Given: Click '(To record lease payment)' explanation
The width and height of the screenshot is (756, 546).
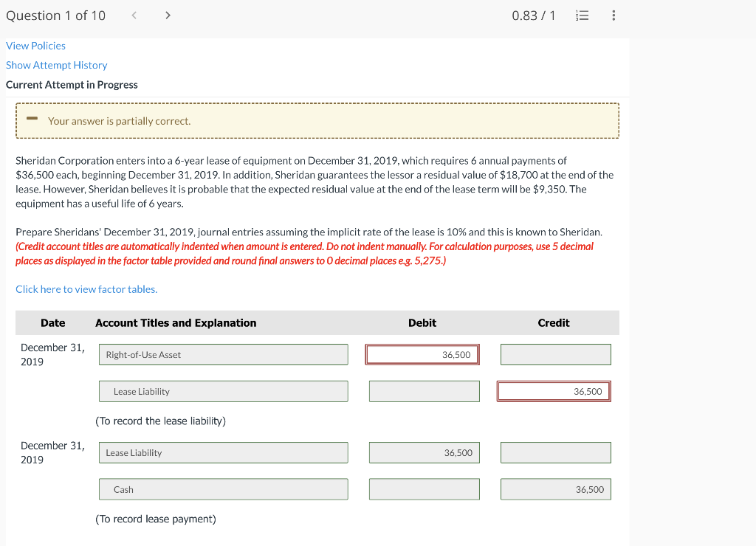Looking at the screenshot, I should 156,519.
